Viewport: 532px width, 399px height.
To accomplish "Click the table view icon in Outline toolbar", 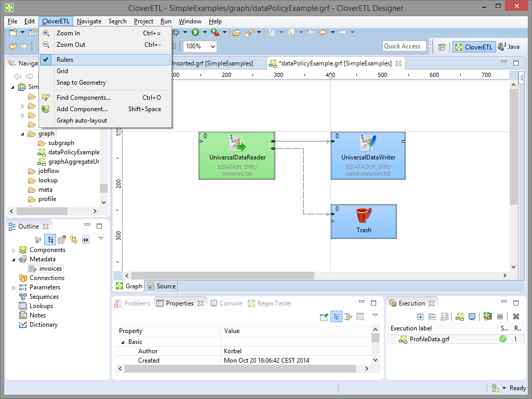I will (x=62, y=240).
